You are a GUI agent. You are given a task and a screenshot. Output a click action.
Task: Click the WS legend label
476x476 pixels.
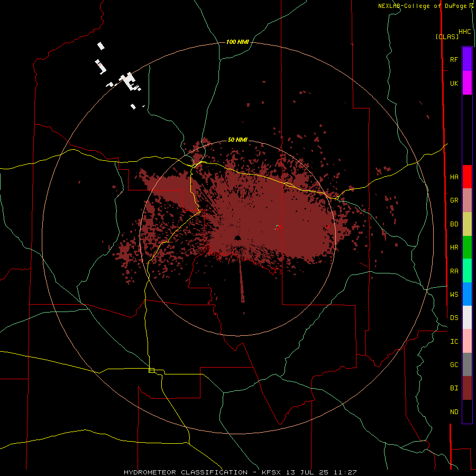tap(454, 295)
